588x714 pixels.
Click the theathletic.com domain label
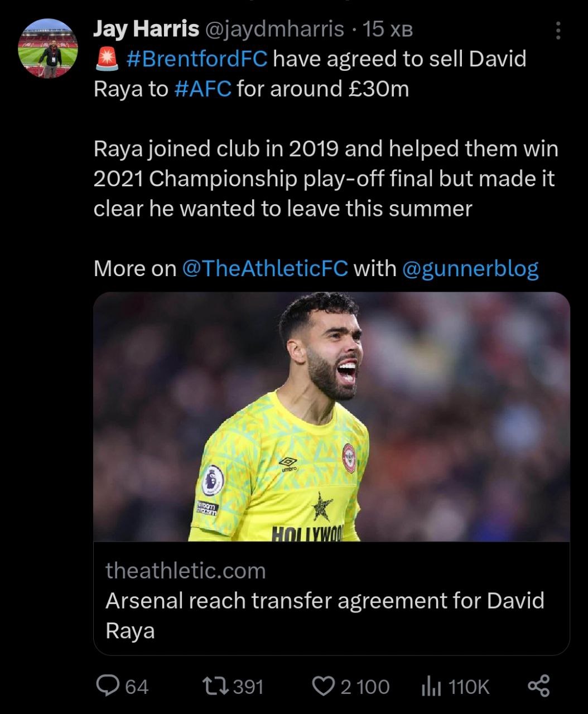point(185,571)
